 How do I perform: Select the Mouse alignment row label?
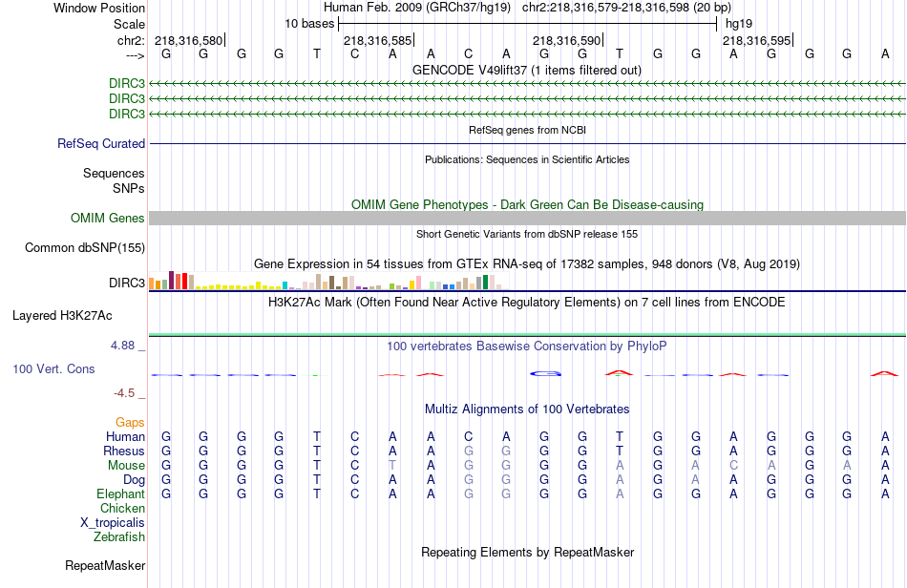(x=126, y=466)
